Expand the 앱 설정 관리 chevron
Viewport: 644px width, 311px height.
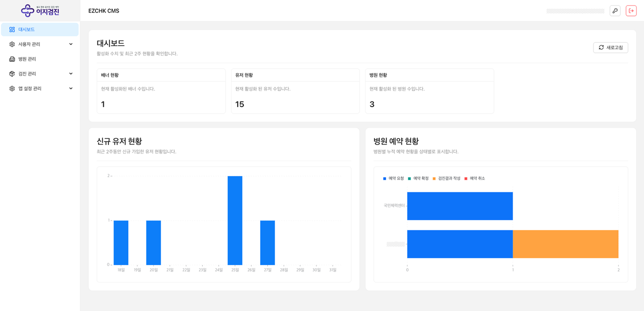click(71, 89)
